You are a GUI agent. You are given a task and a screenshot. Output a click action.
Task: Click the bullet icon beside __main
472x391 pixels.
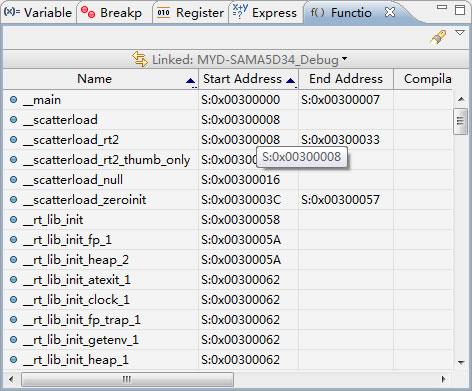[13, 99]
